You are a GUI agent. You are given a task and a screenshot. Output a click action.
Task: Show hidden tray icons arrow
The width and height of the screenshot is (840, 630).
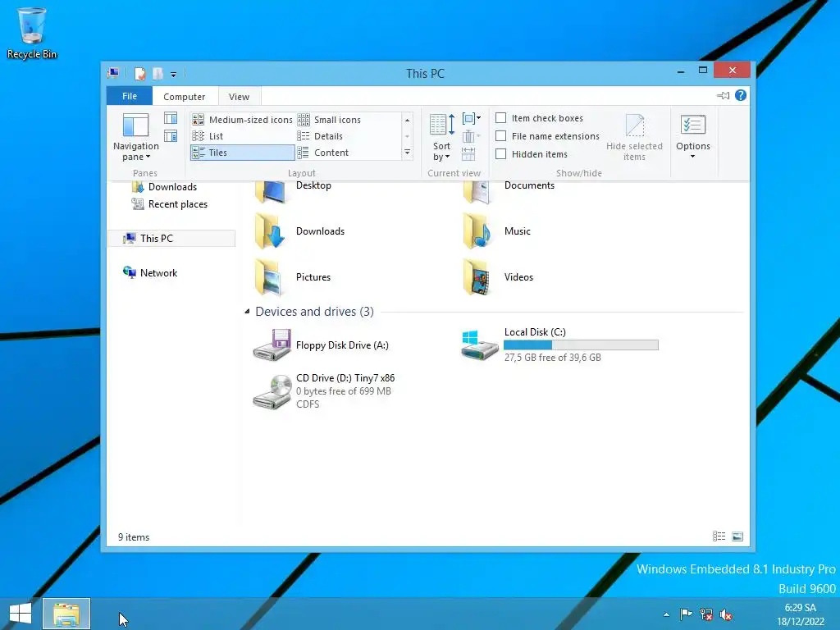point(666,614)
